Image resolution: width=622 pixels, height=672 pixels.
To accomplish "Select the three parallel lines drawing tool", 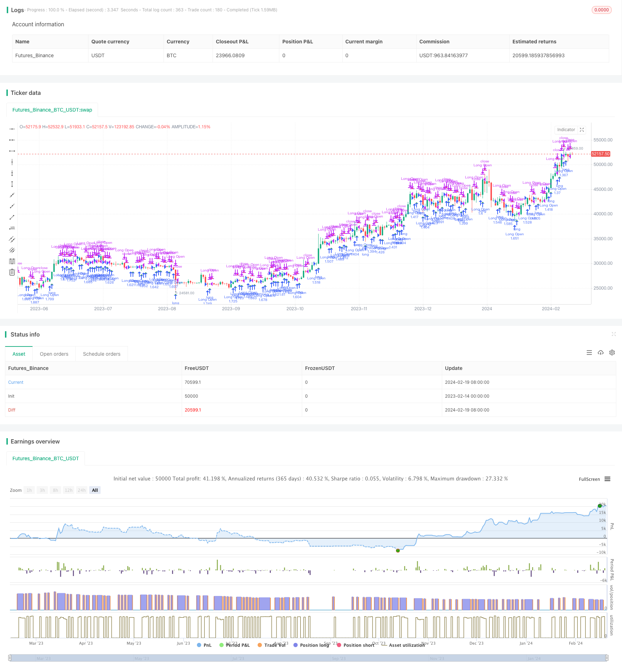I will click(12, 250).
